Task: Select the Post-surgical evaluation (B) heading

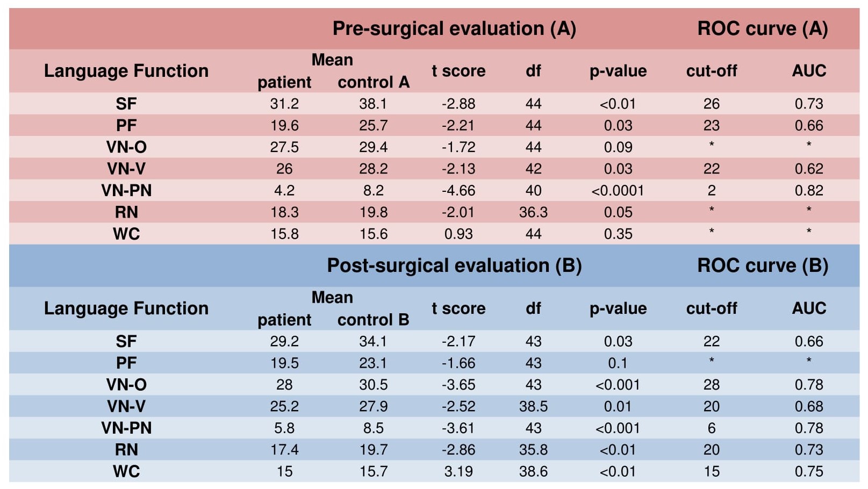Action: point(454,265)
